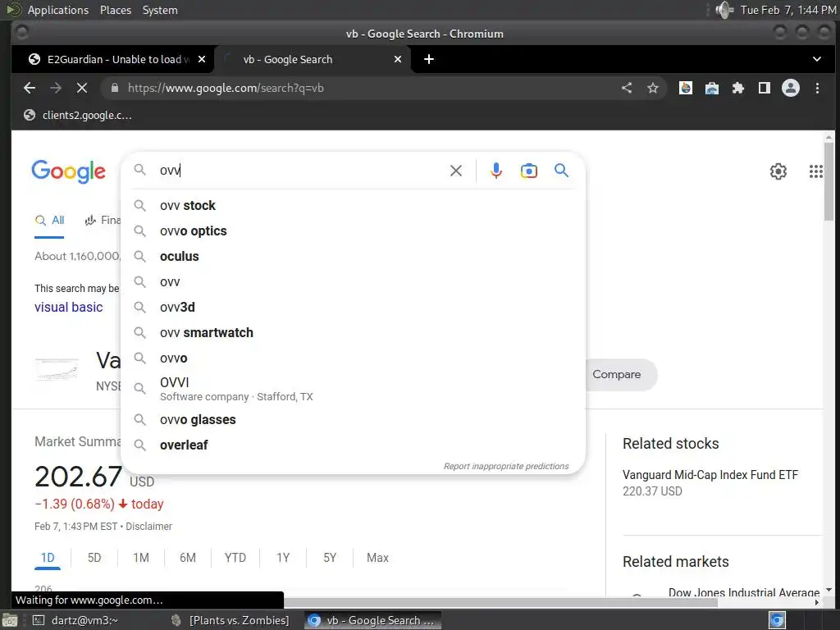This screenshot has width=840, height=630.
Task: Open the Google apps grid
Action: click(x=815, y=171)
